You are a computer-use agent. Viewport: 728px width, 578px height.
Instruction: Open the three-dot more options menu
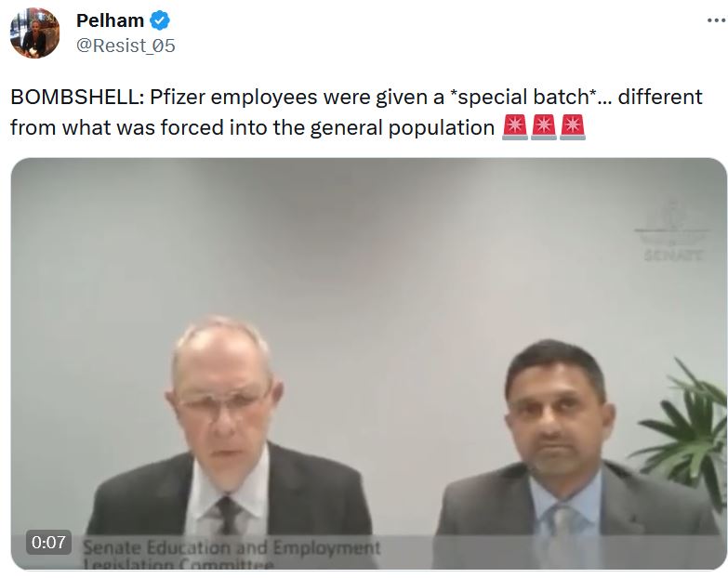click(x=717, y=20)
